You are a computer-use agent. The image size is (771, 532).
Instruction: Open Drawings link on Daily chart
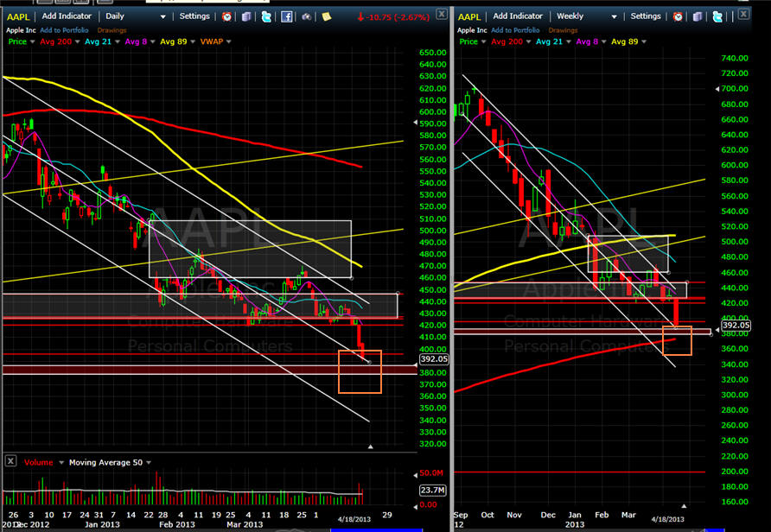coord(112,30)
